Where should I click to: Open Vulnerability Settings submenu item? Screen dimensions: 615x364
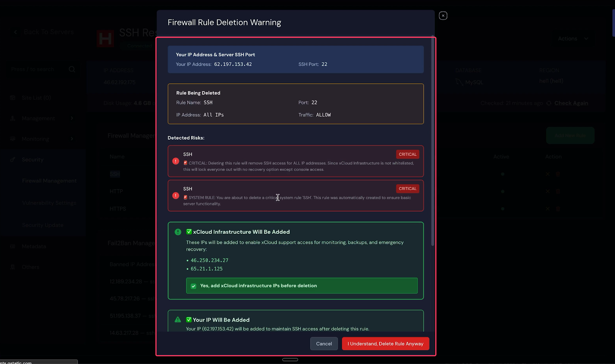49,203
